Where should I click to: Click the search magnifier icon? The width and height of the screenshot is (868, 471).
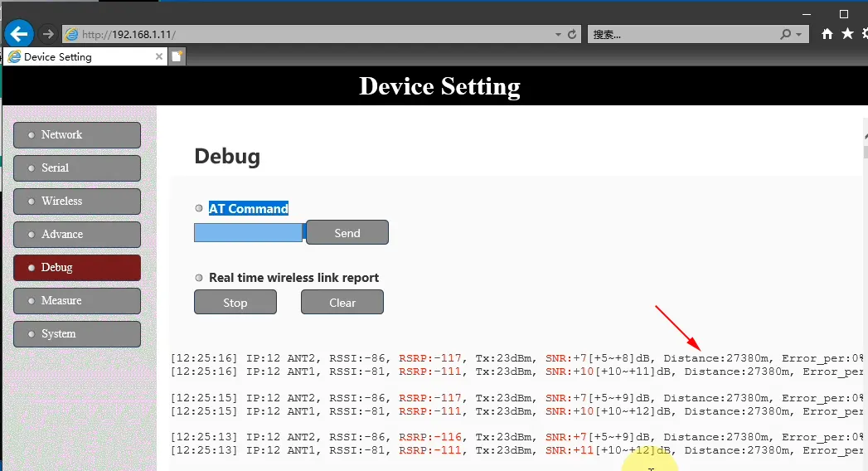pos(786,35)
